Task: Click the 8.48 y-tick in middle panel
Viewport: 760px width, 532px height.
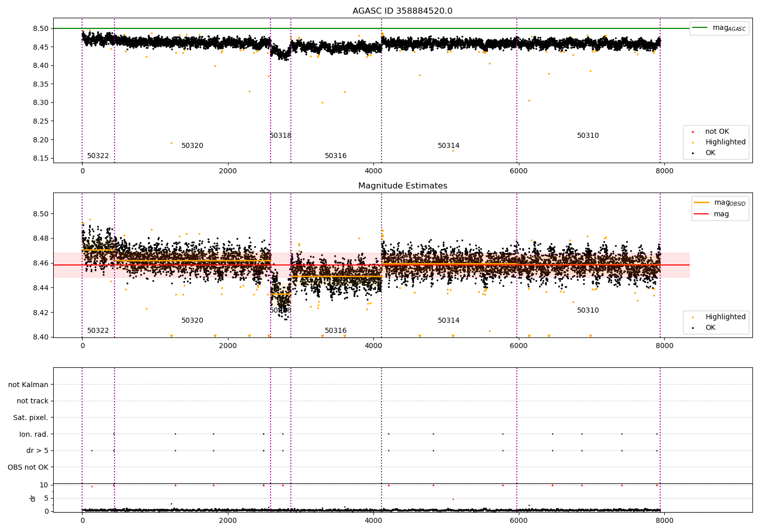Action: point(41,239)
